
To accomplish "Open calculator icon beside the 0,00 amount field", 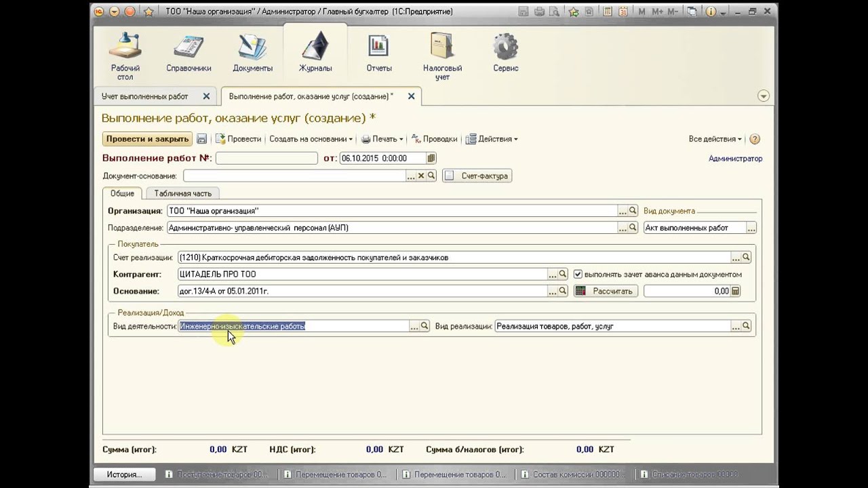I will click(735, 291).
